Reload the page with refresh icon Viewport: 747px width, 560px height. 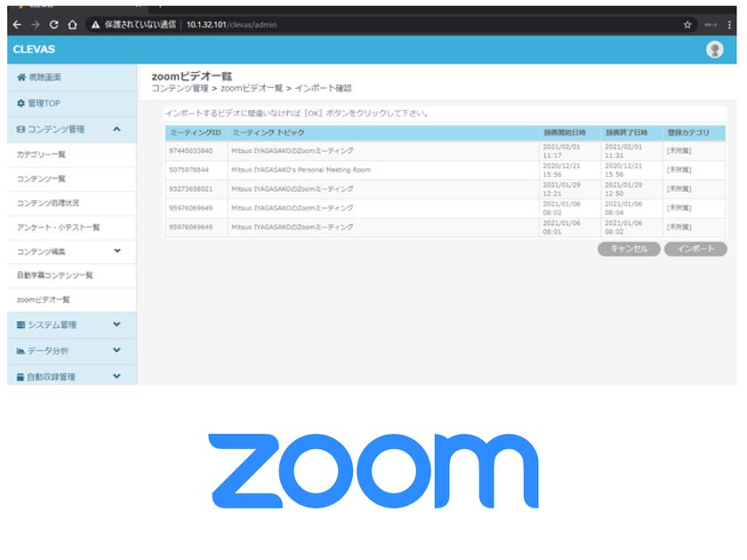tap(54, 24)
